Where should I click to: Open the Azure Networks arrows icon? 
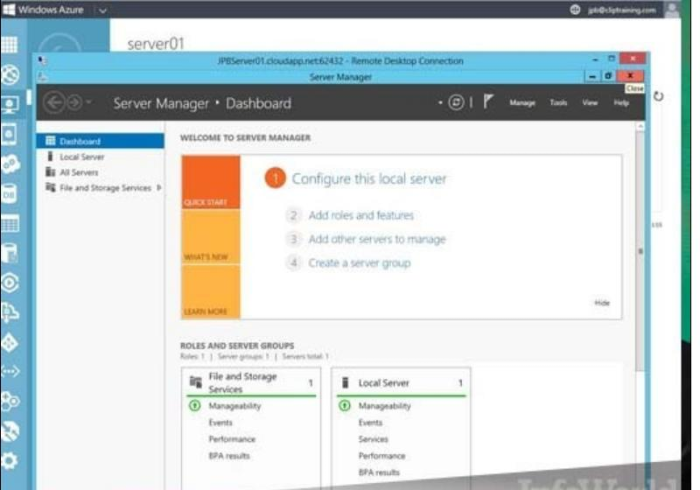[x=10, y=371]
